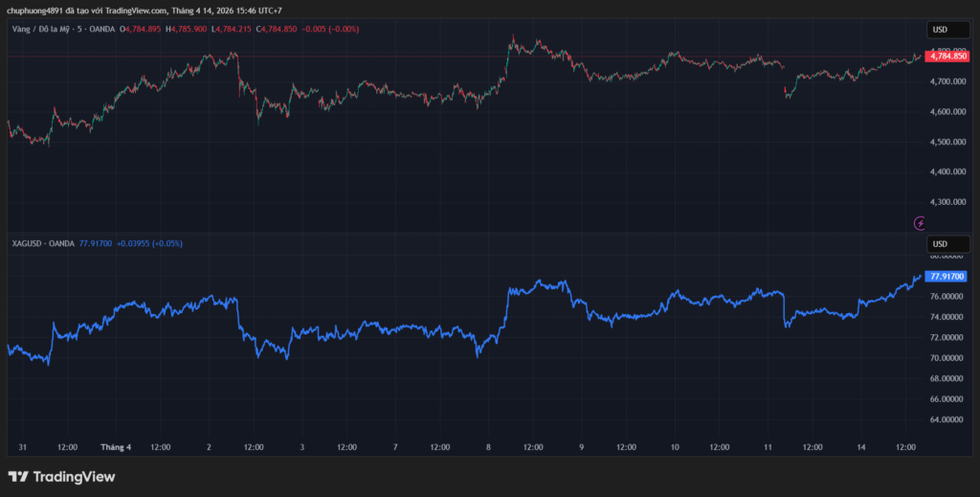Image resolution: width=980 pixels, height=497 pixels.
Task: Click the red 4,784.850 current price label
Action: 947,56
